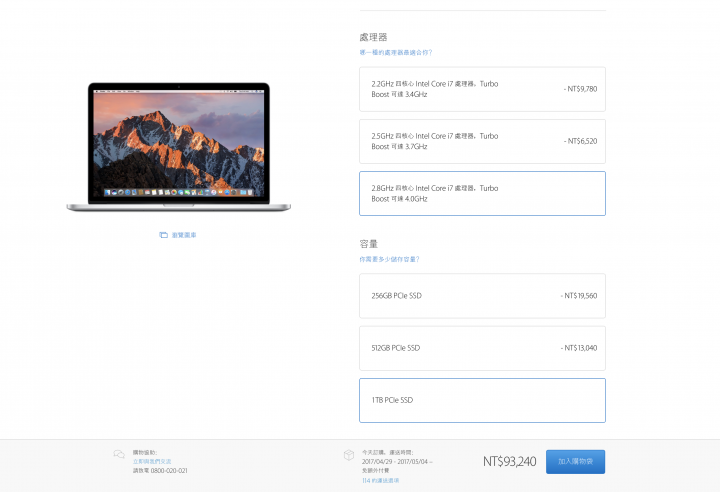Open the processor help link under 處理器
This screenshot has height=492, width=720.
pyautogui.click(x=396, y=52)
